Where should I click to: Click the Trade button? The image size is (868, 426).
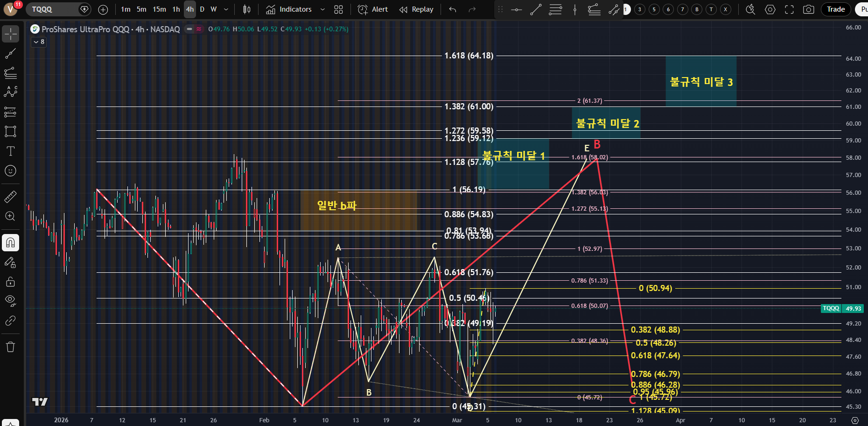click(x=835, y=9)
